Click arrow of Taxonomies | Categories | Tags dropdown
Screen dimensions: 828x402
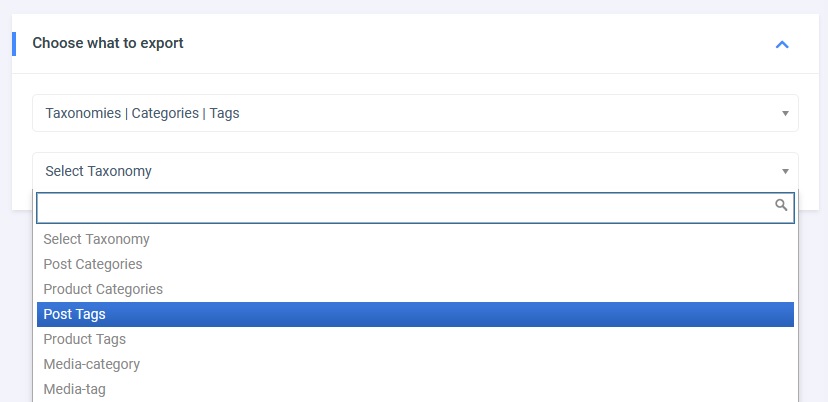[785, 113]
